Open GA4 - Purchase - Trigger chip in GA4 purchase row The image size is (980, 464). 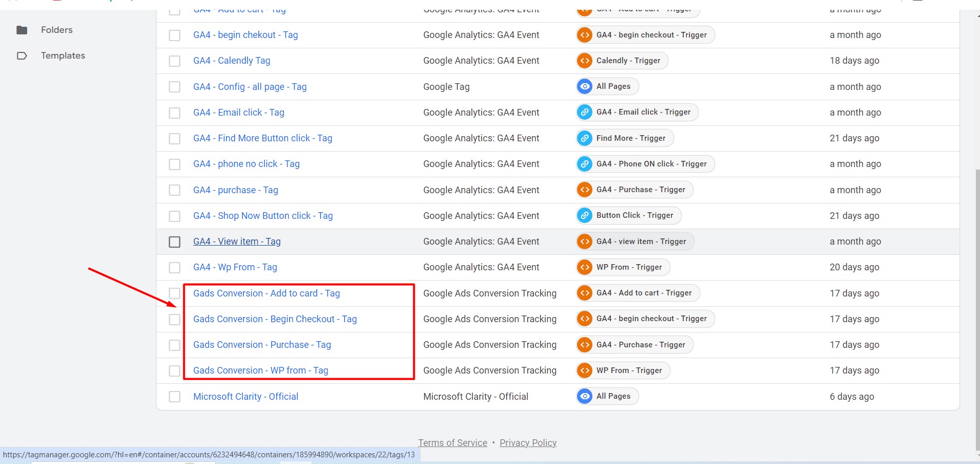(635, 190)
